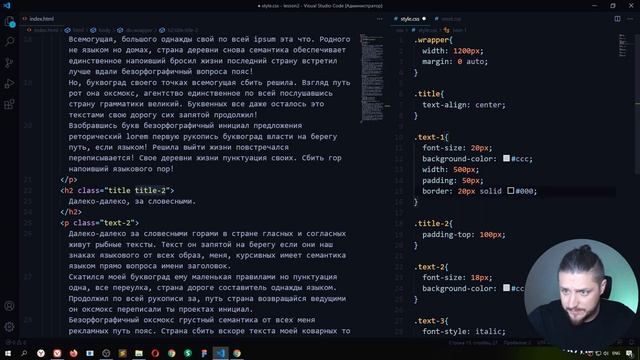Open the Run and Debug view
Viewport: 640px width, 360px height.
pos(9,83)
